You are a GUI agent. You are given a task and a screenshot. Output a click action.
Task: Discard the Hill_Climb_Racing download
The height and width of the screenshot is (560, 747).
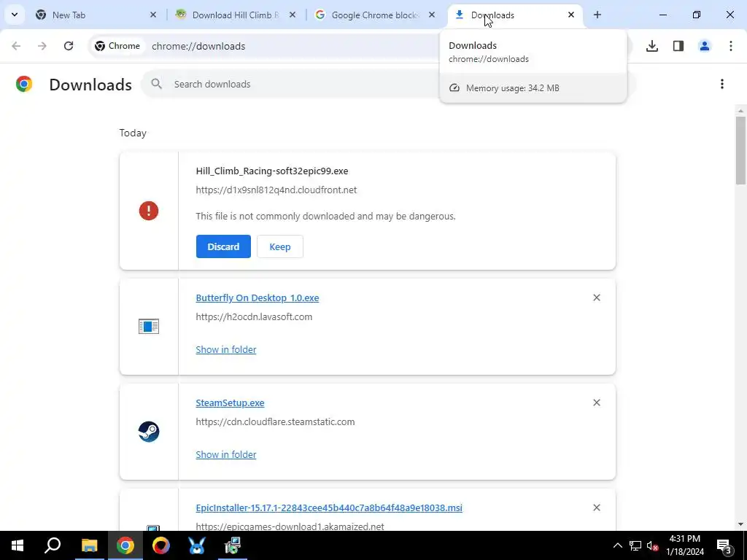click(223, 246)
